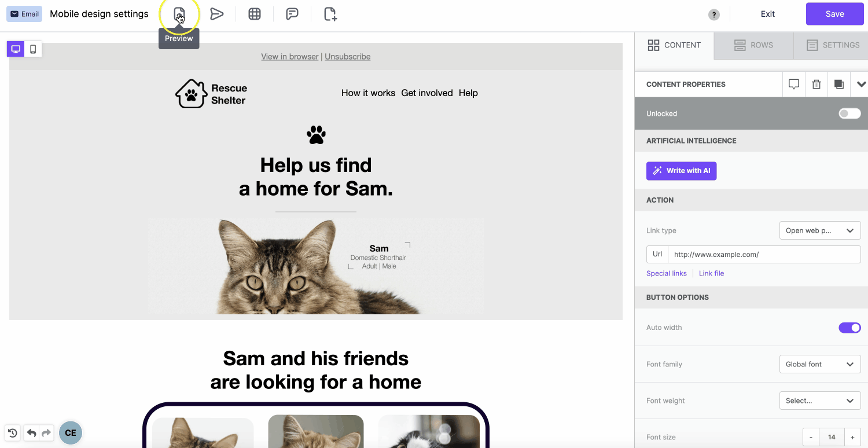Image resolution: width=868 pixels, height=448 pixels.
Task: Click the Link file link
Action: click(711, 273)
